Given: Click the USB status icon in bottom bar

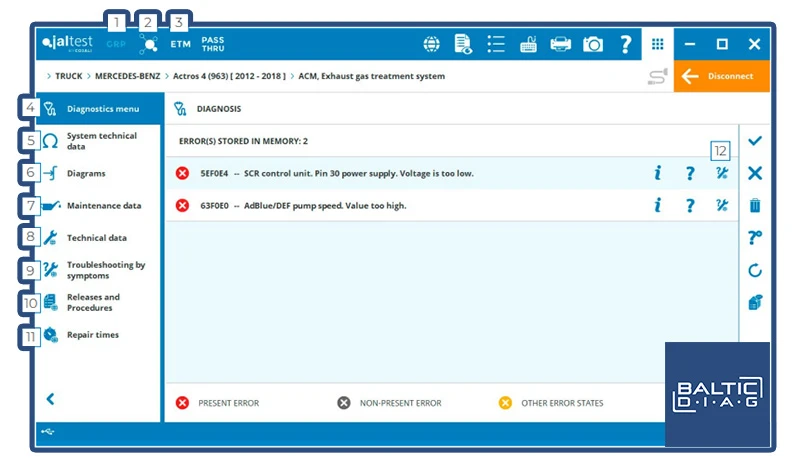Looking at the screenshot, I should pyautogui.click(x=47, y=432).
